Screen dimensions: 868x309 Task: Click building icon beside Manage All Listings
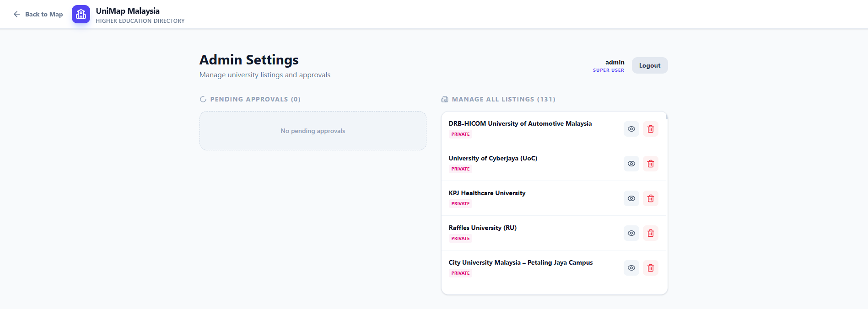444,99
